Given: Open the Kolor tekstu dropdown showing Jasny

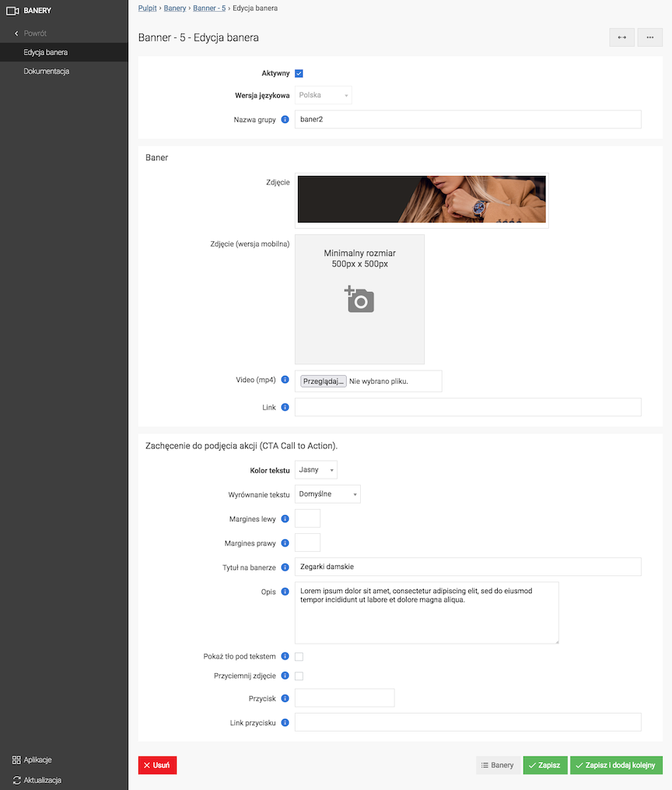Looking at the screenshot, I should (316, 469).
